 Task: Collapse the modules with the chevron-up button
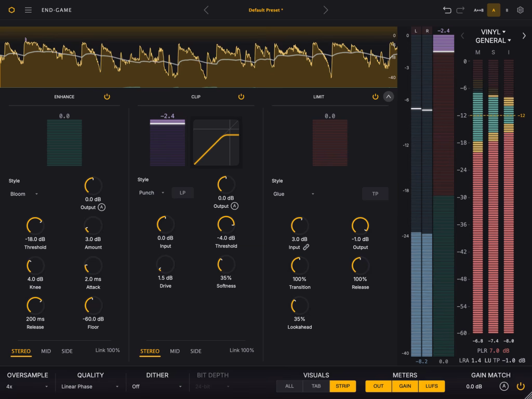(389, 97)
